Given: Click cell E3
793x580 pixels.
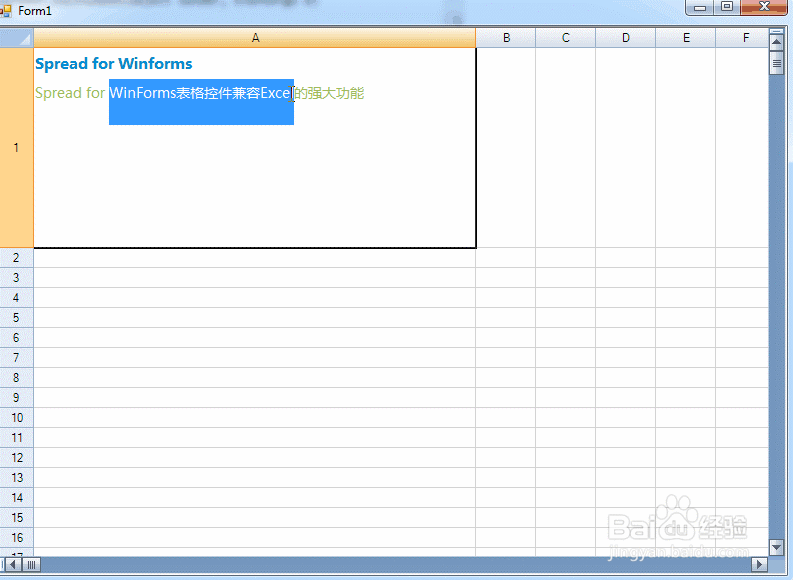Looking at the screenshot, I should pos(686,278).
